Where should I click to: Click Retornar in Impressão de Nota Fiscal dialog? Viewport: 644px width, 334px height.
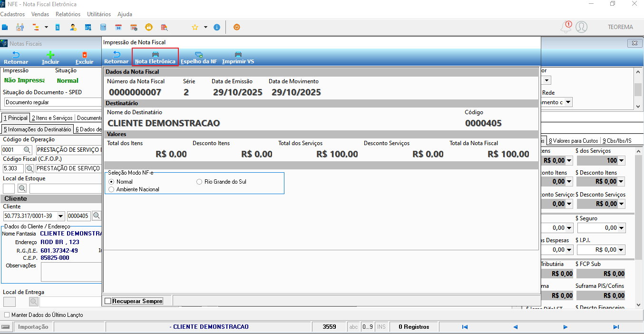click(117, 58)
